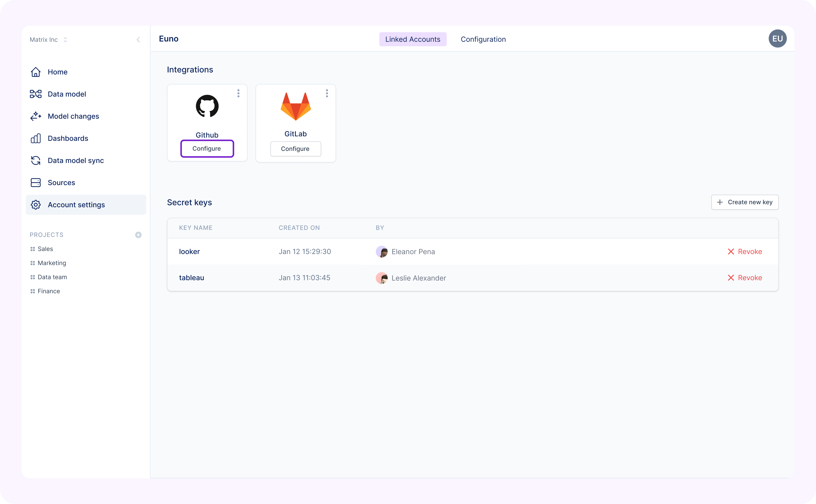
Task: Open the Marketing project
Action: click(x=52, y=263)
